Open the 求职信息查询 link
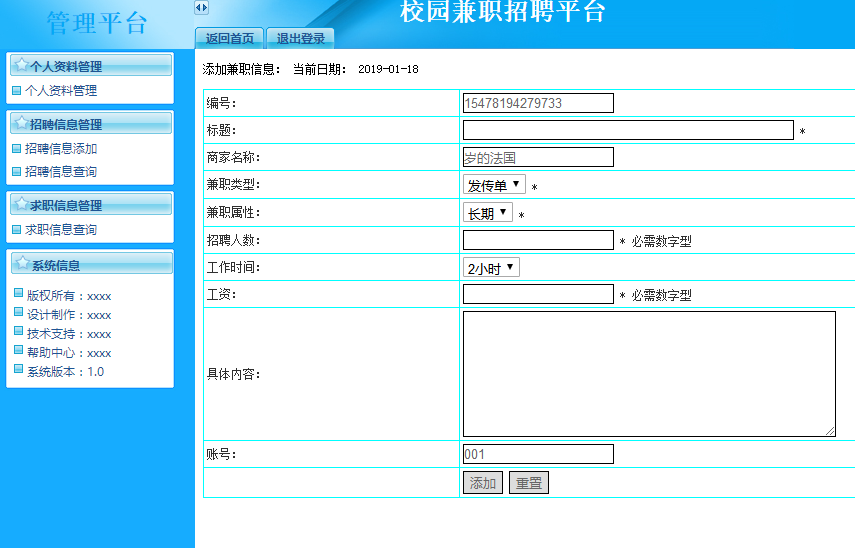This screenshot has width=855, height=548. 61,230
